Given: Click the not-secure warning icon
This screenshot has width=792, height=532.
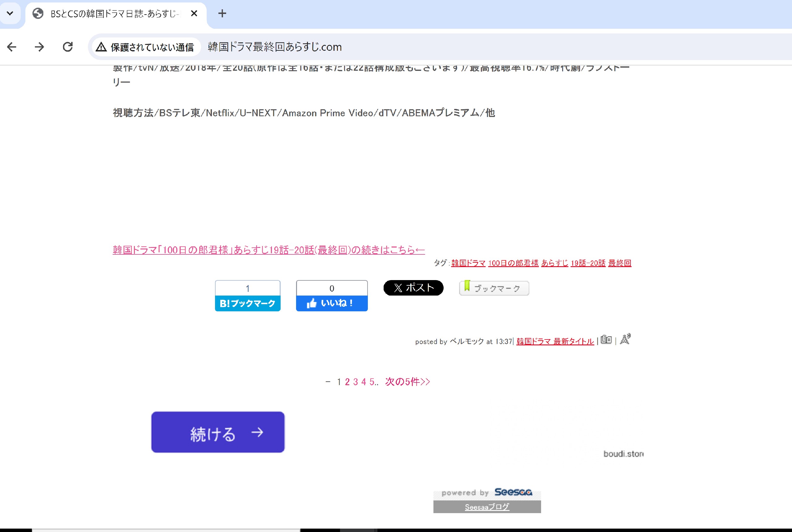Looking at the screenshot, I should [x=101, y=47].
